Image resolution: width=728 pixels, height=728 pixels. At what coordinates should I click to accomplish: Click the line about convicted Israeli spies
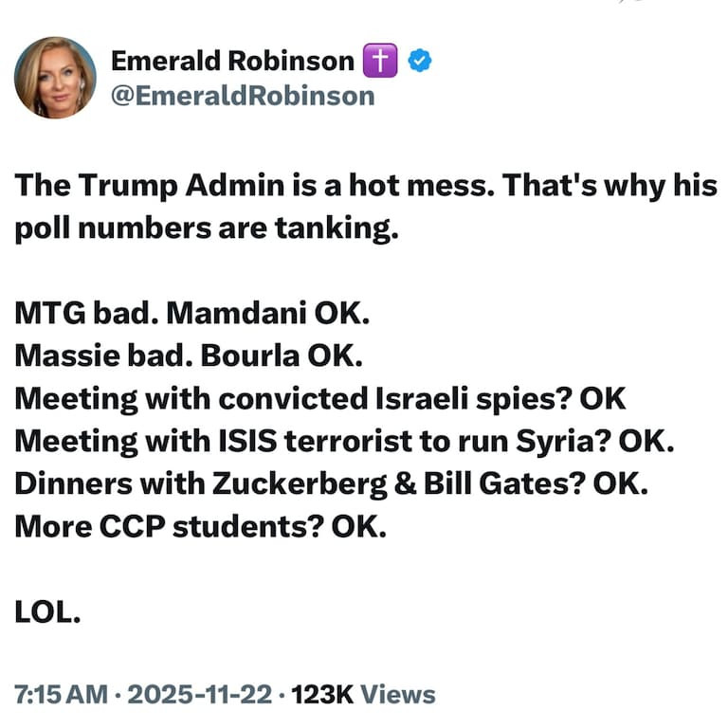coord(319,398)
